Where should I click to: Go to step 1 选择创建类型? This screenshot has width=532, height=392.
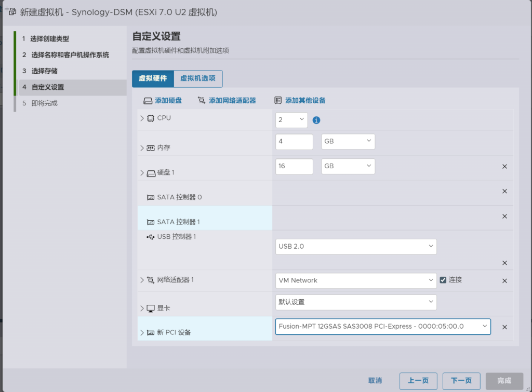pos(49,38)
